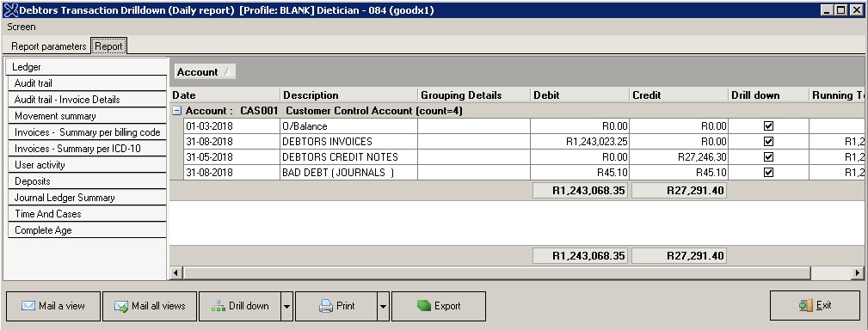
Task: Open the Screen menu
Action: tap(21, 27)
